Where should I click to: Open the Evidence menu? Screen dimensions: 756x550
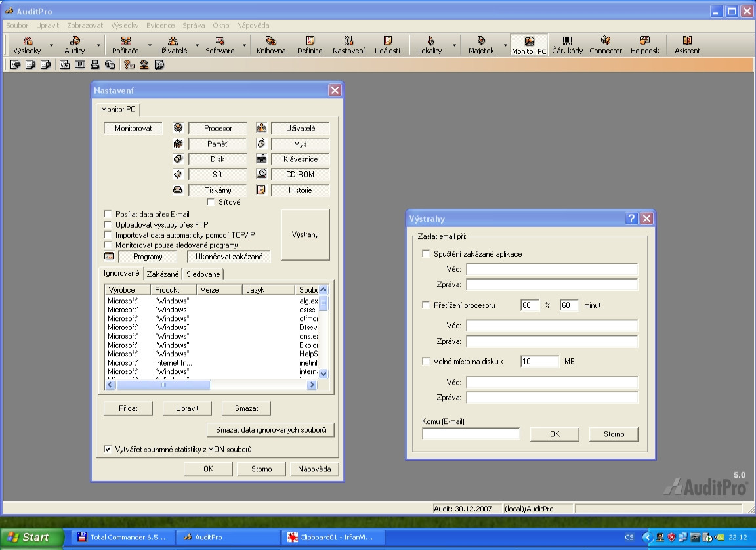[x=160, y=26]
